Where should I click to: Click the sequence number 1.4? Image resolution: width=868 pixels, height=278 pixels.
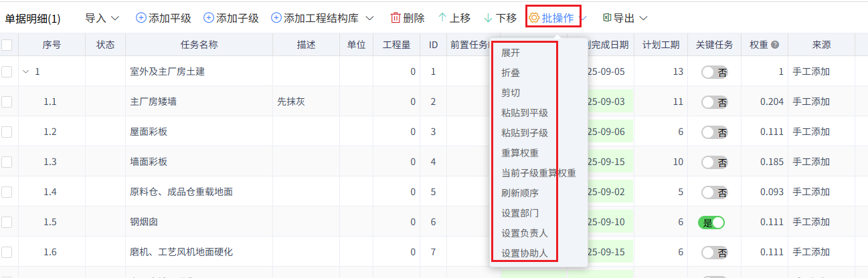[x=50, y=192]
